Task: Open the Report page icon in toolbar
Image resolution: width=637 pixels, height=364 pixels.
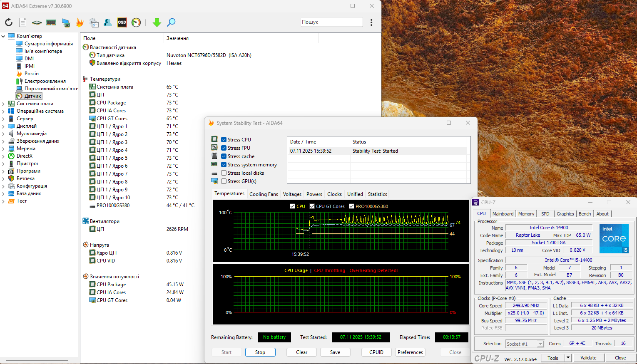Action: point(23,22)
